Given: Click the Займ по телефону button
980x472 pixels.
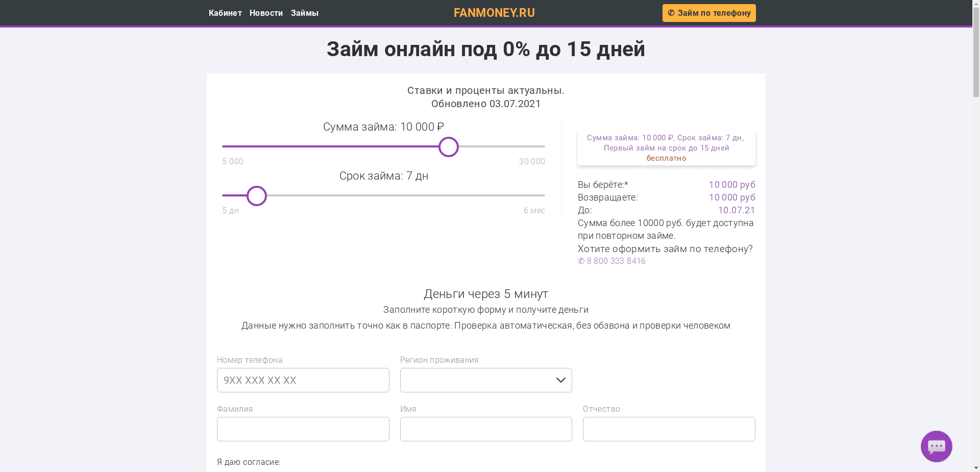Looking at the screenshot, I should pos(708,13).
